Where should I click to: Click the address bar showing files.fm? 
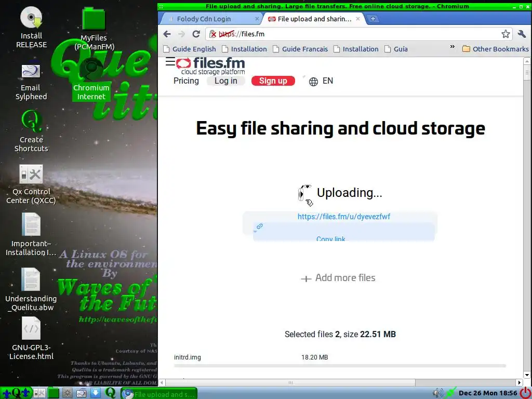point(360,34)
